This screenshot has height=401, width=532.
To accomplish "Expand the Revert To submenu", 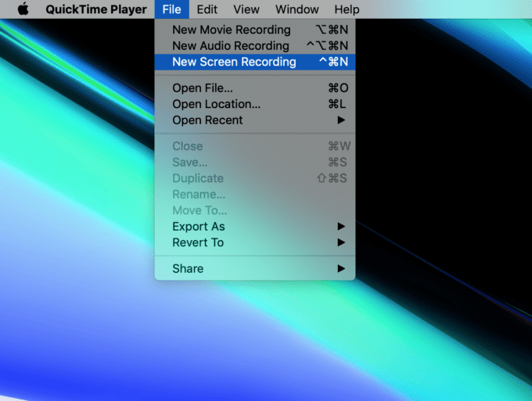I will (198, 242).
